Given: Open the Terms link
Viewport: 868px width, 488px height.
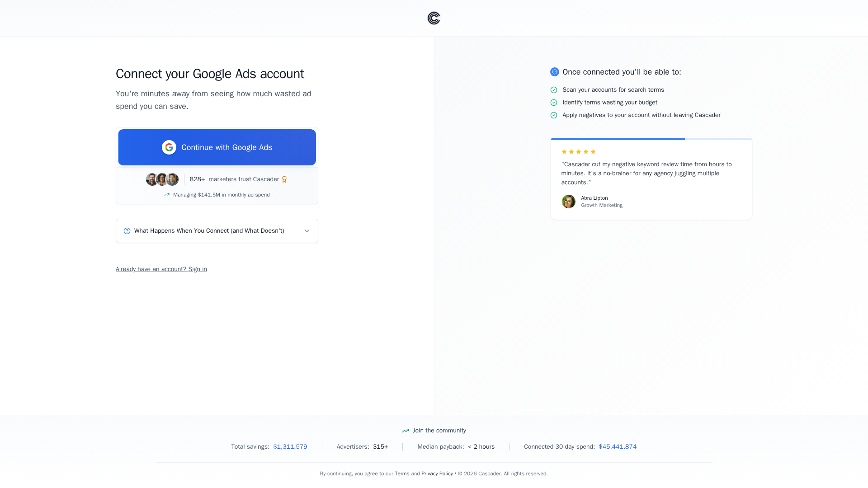Looking at the screenshot, I should 402,474.
